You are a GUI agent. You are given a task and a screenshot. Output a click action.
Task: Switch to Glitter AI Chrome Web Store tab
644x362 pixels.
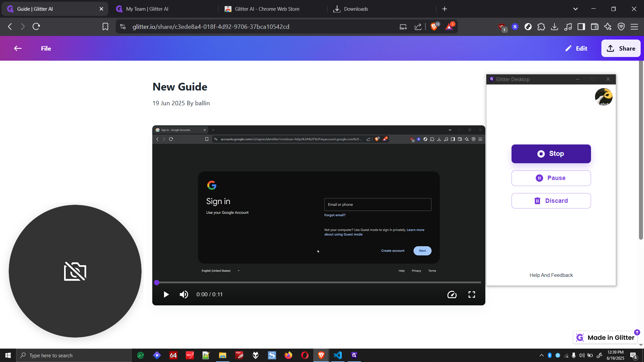272,9
